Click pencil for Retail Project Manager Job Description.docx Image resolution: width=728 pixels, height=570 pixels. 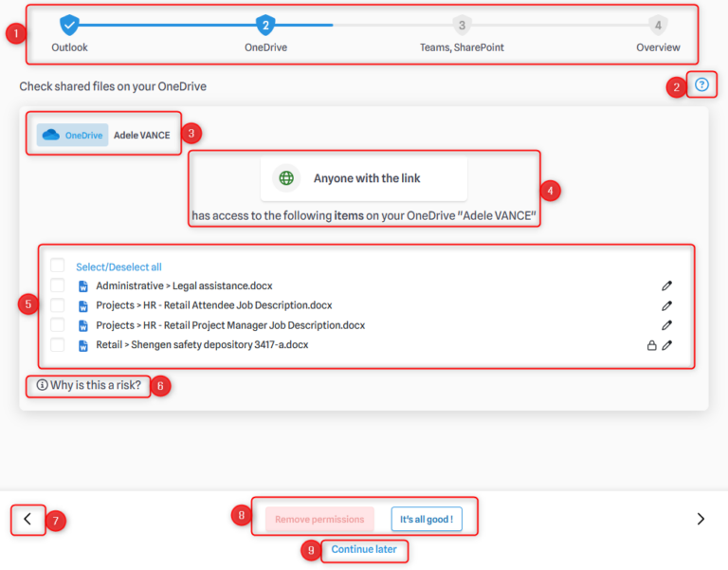point(666,325)
